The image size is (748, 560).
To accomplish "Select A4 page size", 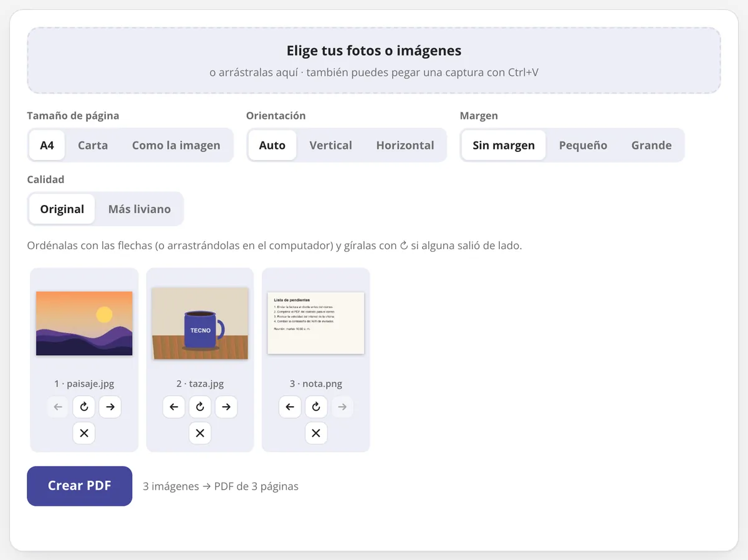I will 47,145.
